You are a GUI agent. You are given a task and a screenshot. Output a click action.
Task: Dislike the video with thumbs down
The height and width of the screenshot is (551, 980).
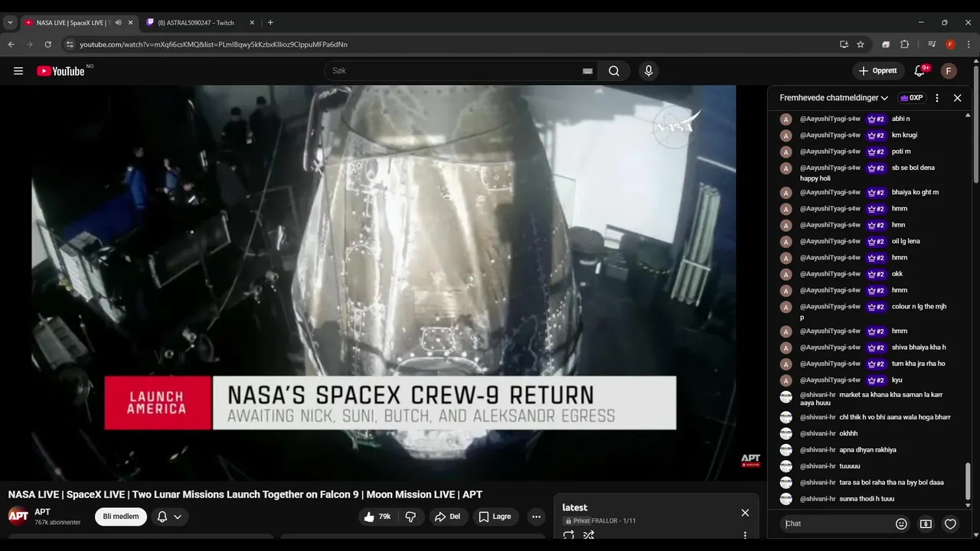tap(410, 517)
